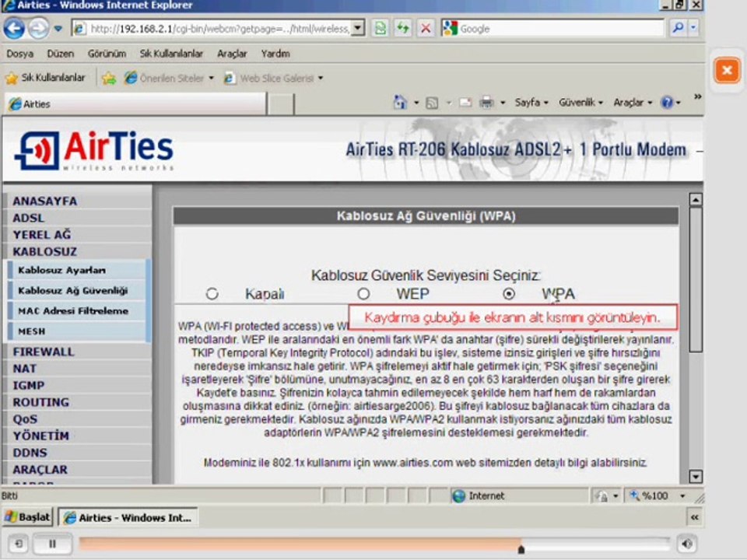Click the red Stop loading icon
This screenshot has height=560, width=747.
426,29
